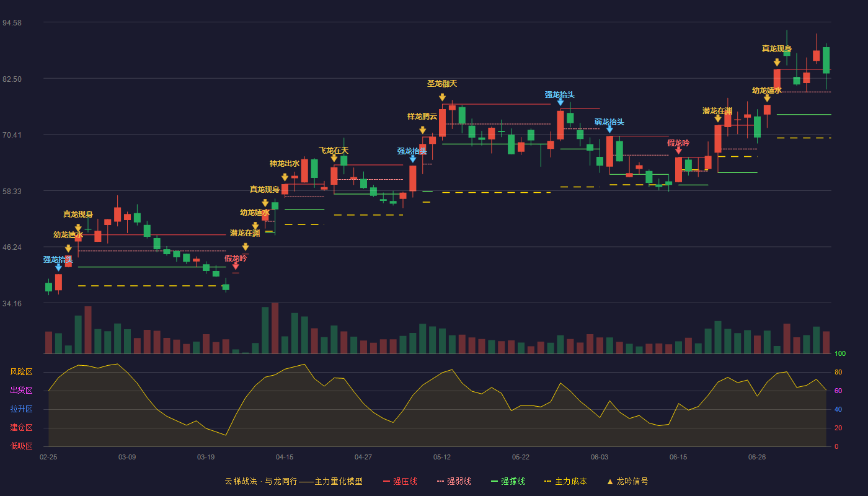868x496 pixels.
Task: Click the 20 indicator axis label
Action: [838, 428]
